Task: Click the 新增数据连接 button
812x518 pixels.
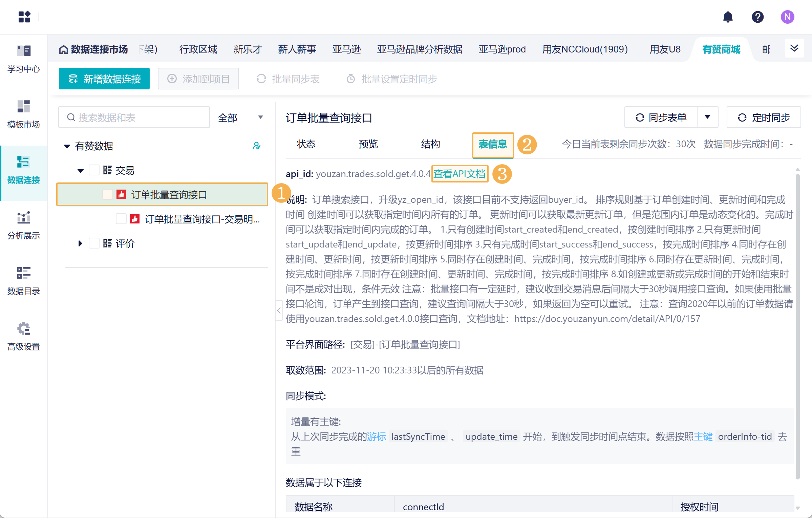Action: pyautogui.click(x=104, y=79)
